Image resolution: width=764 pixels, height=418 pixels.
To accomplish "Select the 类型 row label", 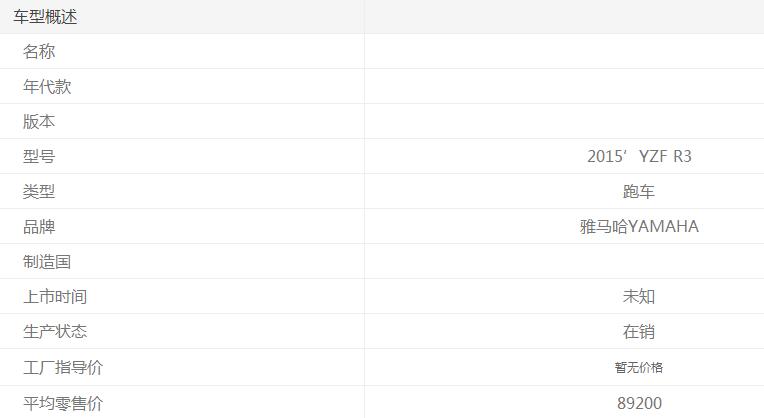I will (x=39, y=192).
